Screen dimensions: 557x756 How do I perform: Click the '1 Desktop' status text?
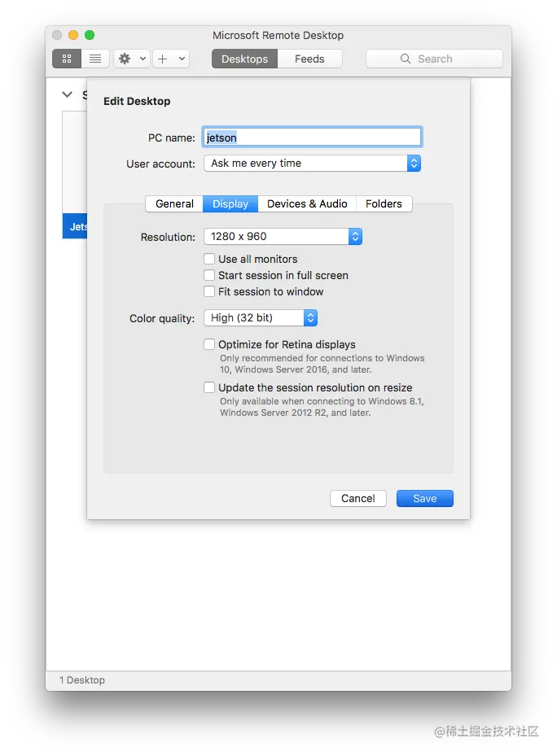[x=82, y=680]
